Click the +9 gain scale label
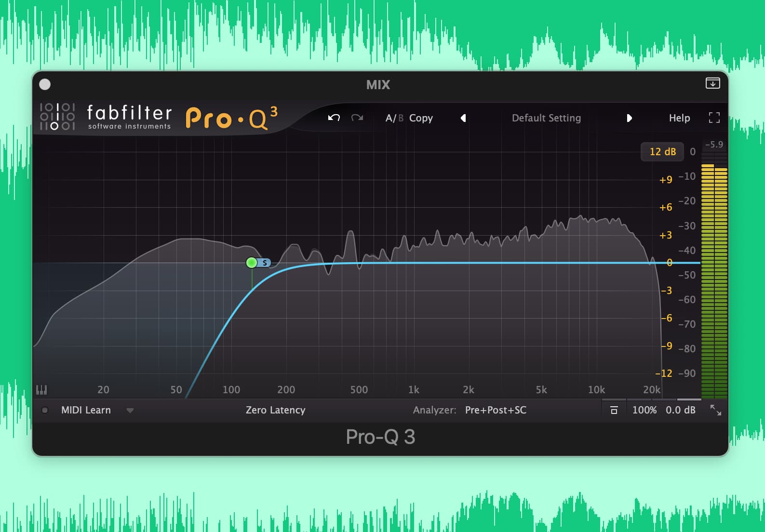This screenshot has width=765, height=532. pos(666,180)
